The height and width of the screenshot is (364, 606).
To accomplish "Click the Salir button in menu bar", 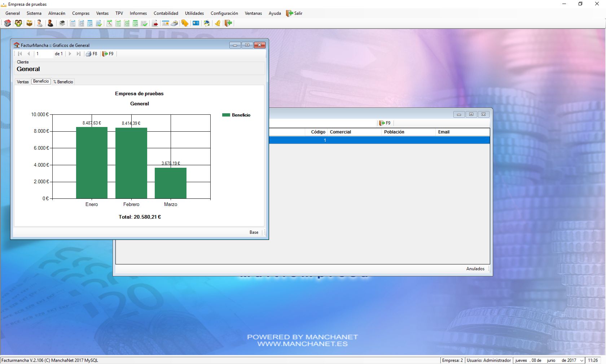I will (294, 13).
